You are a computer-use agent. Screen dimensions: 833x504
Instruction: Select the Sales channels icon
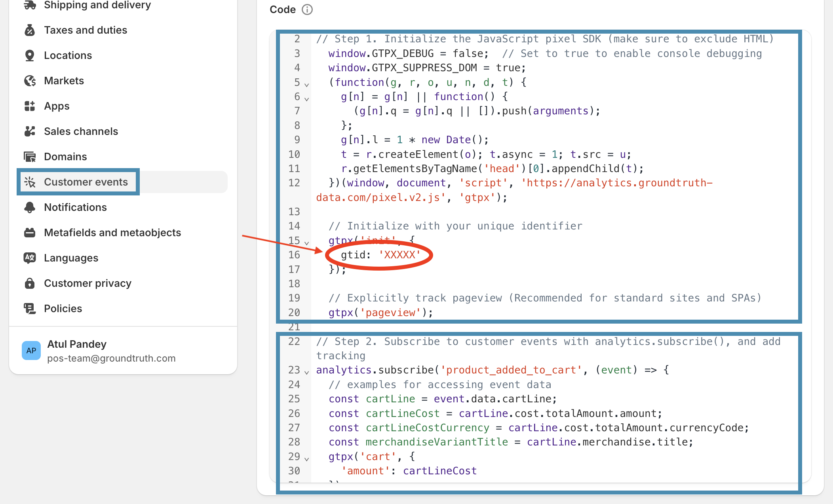(30, 131)
